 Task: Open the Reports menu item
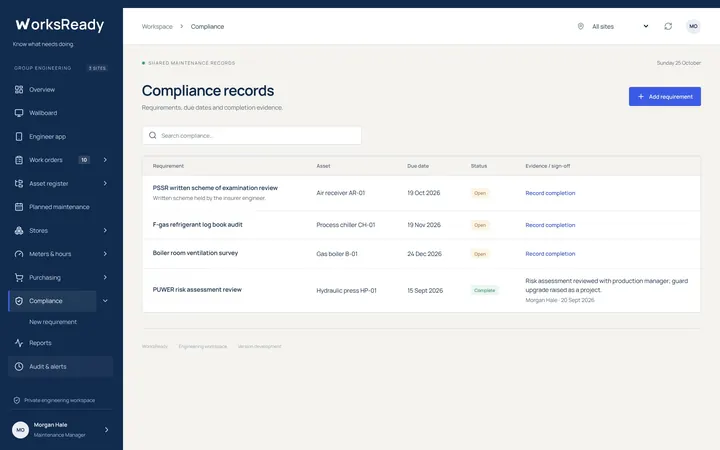[x=61, y=343]
